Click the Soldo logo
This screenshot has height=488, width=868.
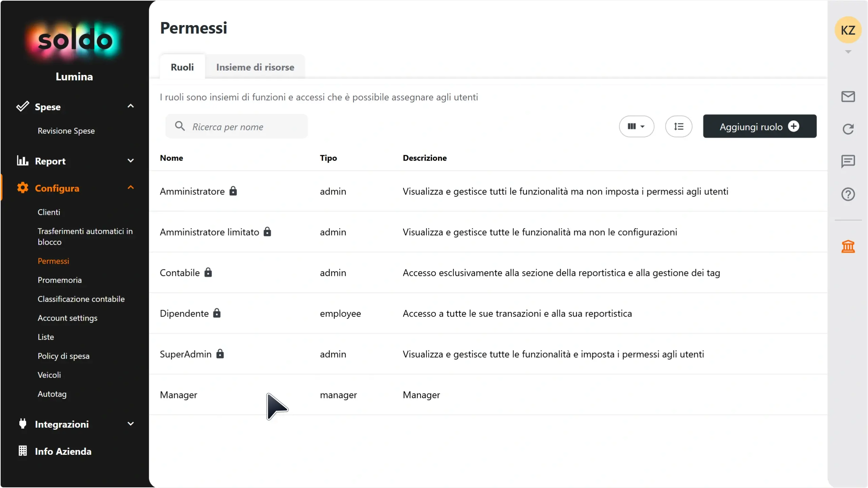click(74, 40)
